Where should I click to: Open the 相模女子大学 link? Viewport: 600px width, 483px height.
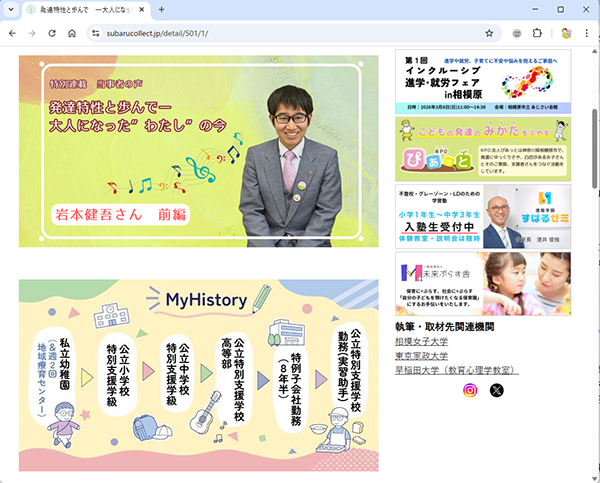[x=421, y=341]
